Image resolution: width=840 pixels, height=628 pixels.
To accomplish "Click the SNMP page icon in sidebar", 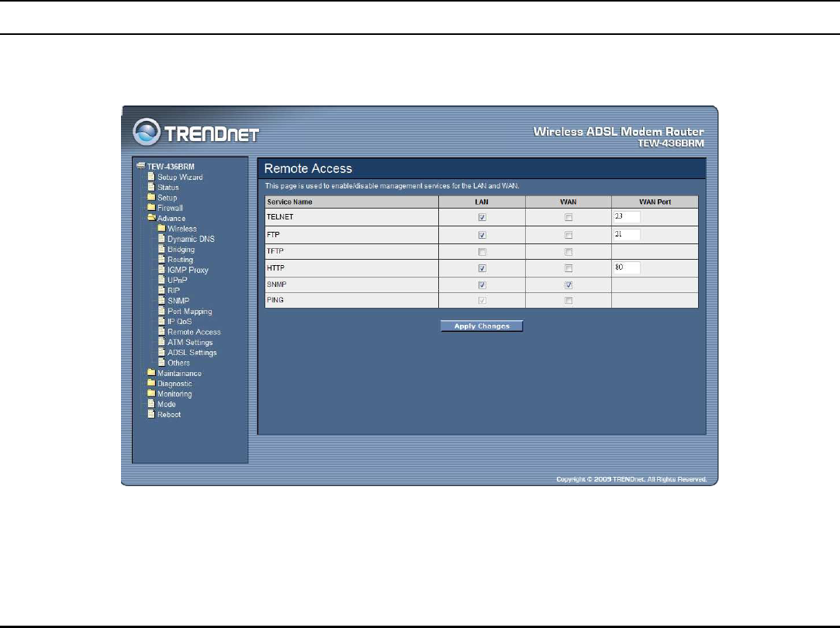I will click(x=162, y=300).
